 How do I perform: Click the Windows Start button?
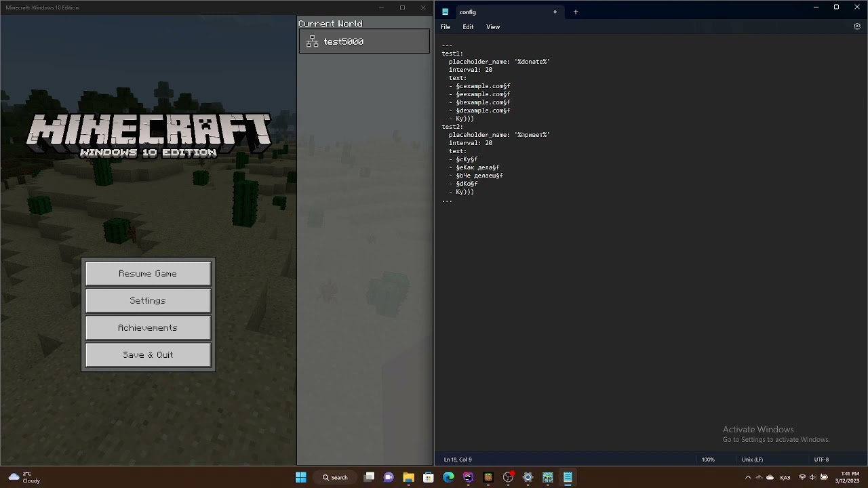tap(301, 477)
